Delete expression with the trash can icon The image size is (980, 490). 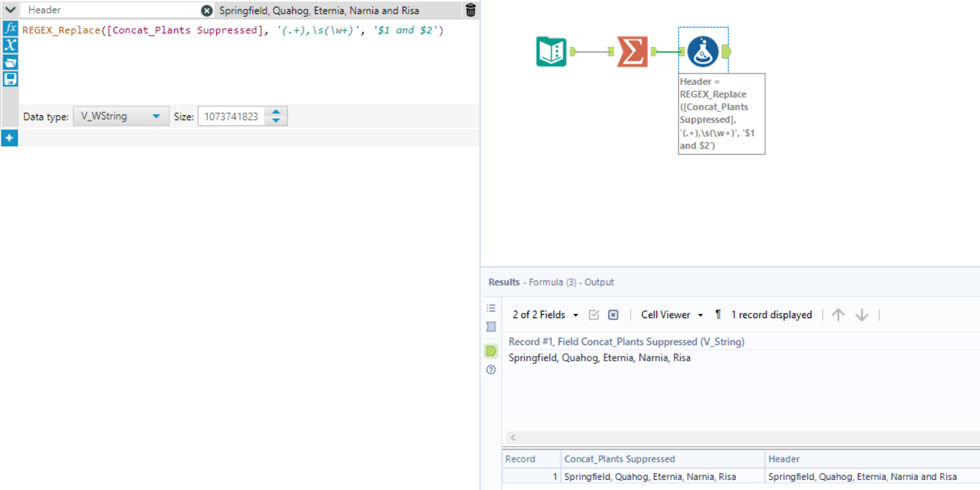(x=471, y=10)
